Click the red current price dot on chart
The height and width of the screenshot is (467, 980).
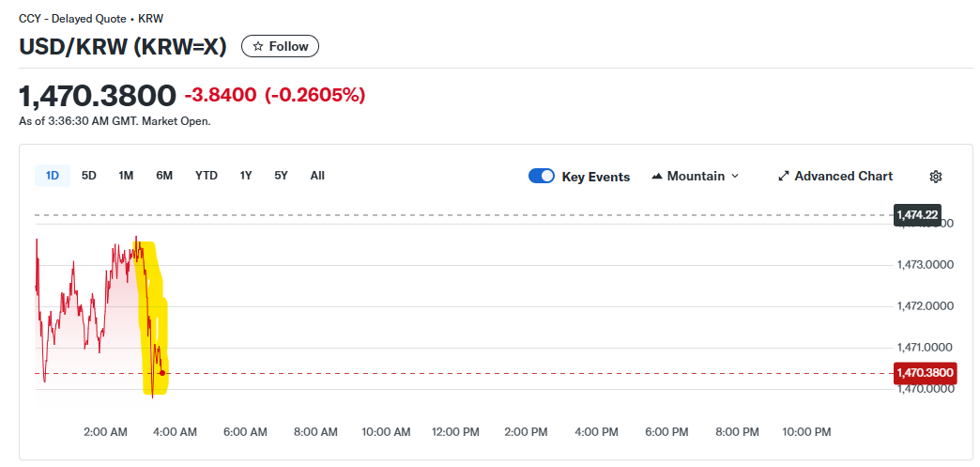162,373
